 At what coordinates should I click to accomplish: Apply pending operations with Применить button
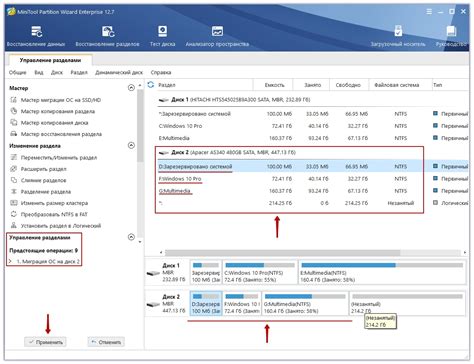coord(45,342)
